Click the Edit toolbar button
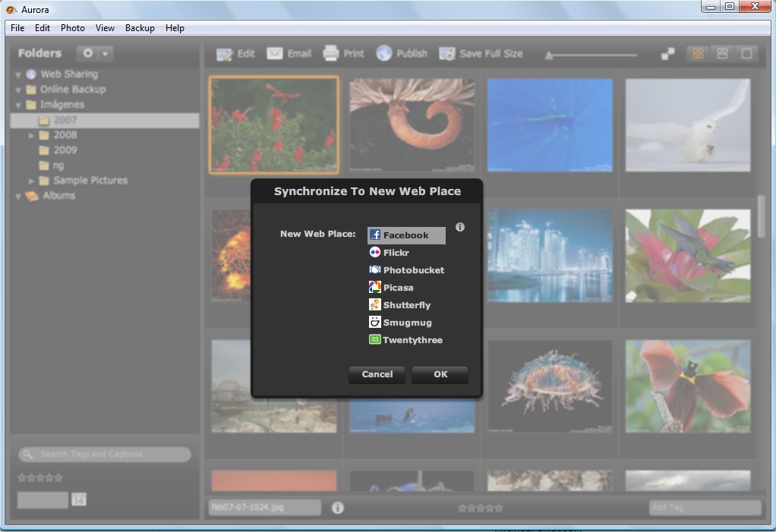776x532 pixels. coord(235,53)
